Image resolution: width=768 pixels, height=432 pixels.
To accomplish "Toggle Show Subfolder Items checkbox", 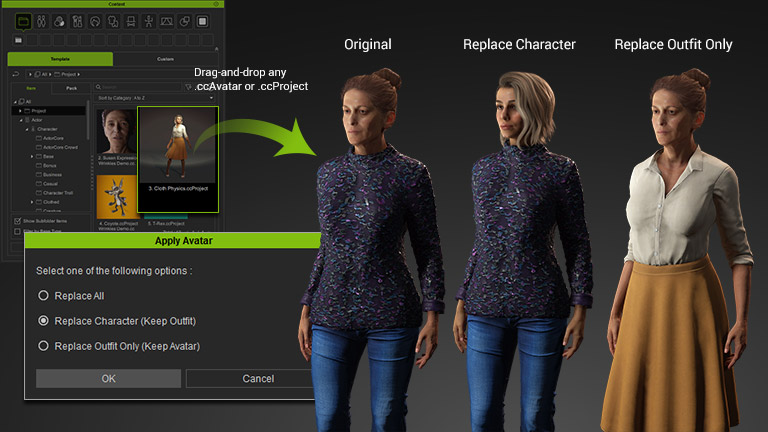I will tap(18, 220).
